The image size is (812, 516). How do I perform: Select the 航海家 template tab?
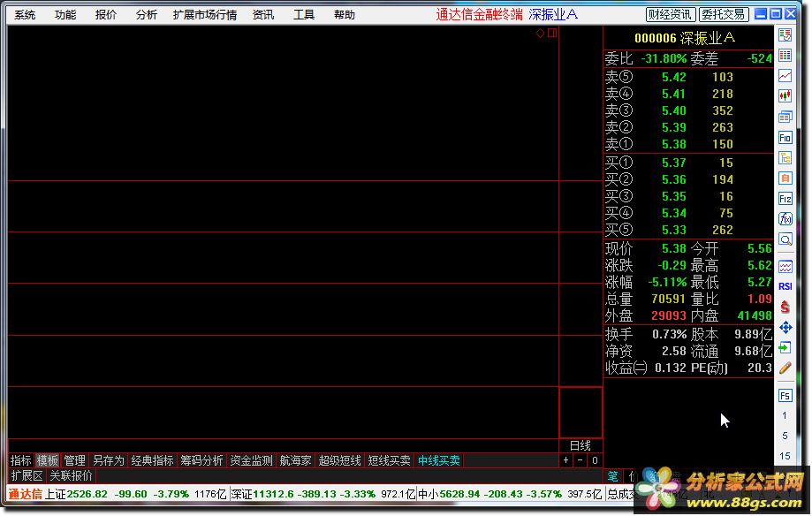pos(296,460)
